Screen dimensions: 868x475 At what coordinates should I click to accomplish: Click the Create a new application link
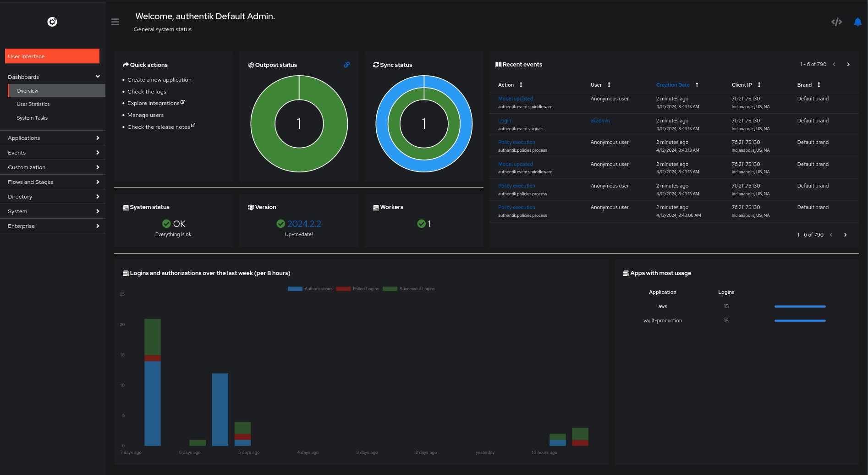tap(159, 79)
